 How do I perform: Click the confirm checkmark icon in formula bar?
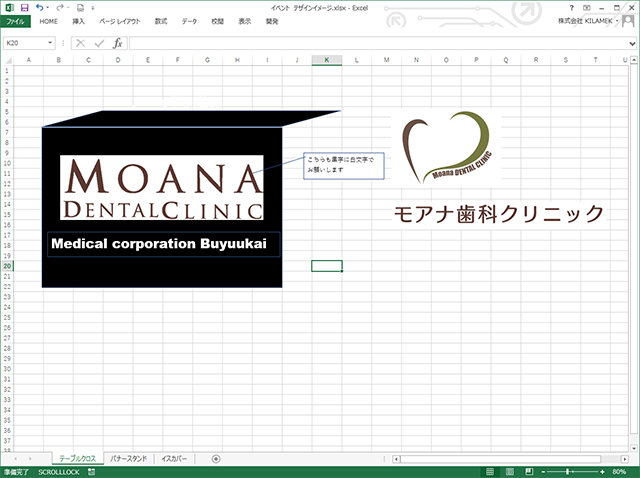click(99, 43)
